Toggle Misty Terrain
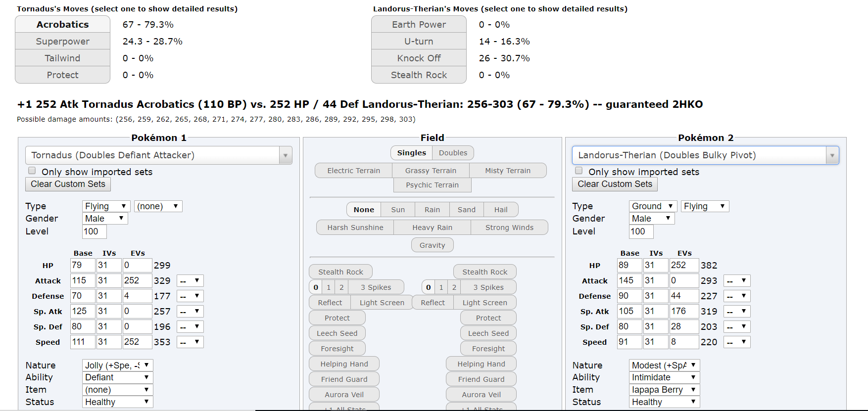The image size is (868, 411). click(x=508, y=171)
